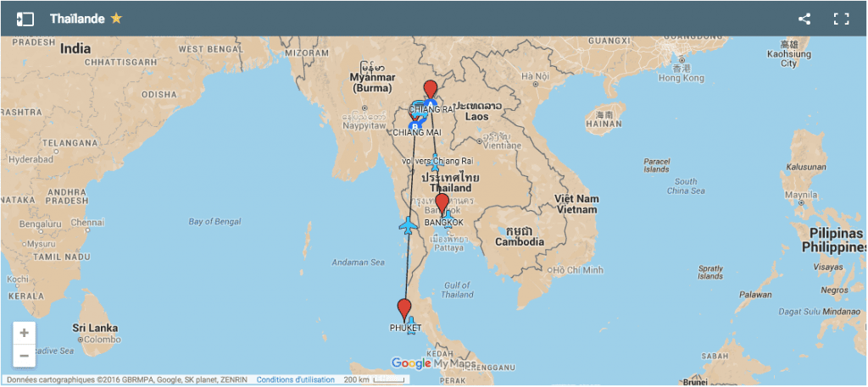
Task: Click the Colombo city label
Action: (x=103, y=339)
